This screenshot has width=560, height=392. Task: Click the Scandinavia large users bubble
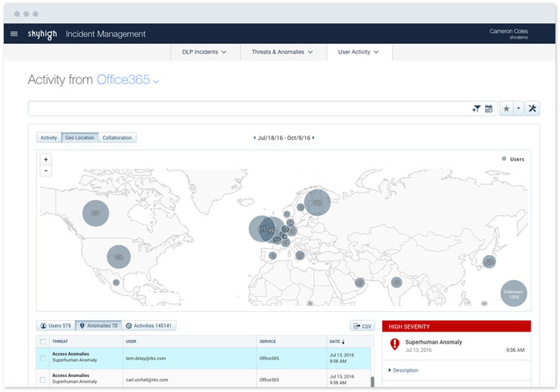click(317, 202)
